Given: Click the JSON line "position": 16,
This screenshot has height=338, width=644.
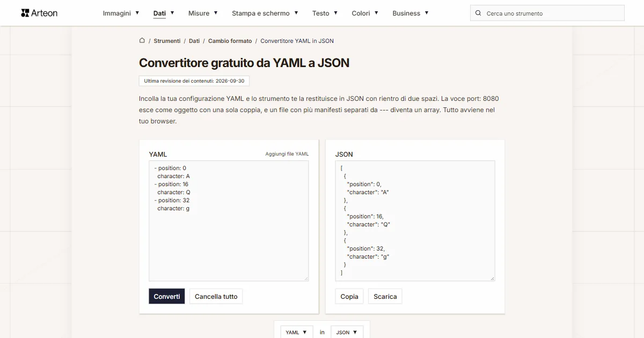Looking at the screenshot, I should tap(365, 216).
